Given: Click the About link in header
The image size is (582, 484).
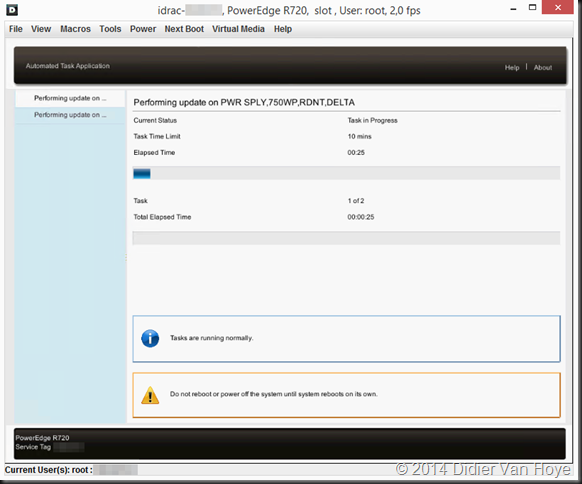Looking at the screenshot, I should 543,68.
